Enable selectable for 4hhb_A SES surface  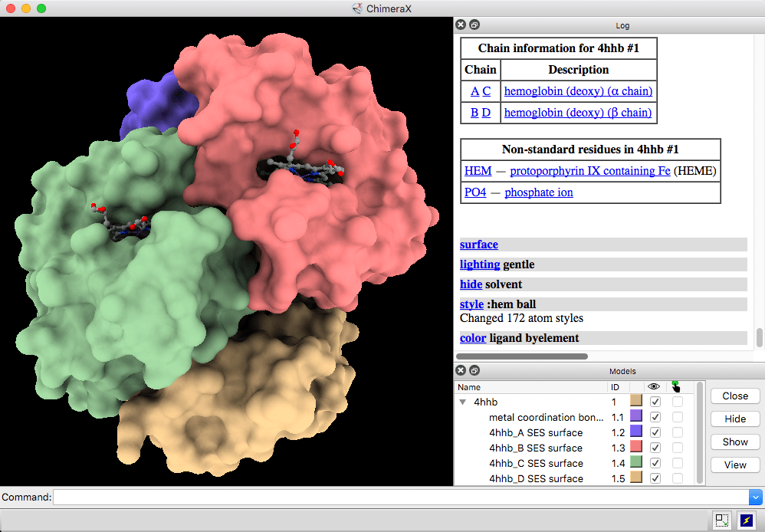[x=677, y=432]
